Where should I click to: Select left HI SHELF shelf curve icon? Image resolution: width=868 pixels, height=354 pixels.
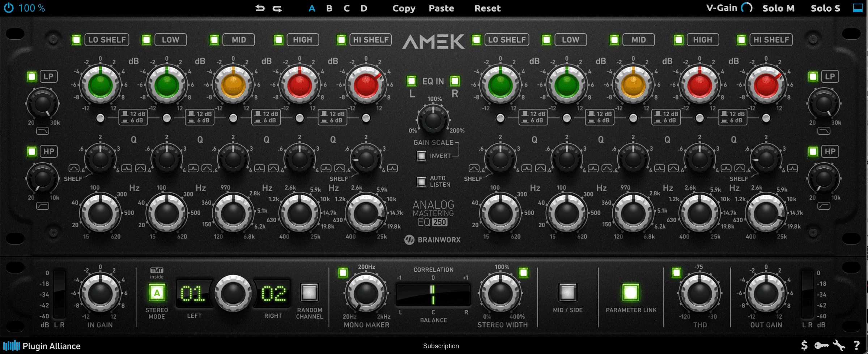[340, 168]
